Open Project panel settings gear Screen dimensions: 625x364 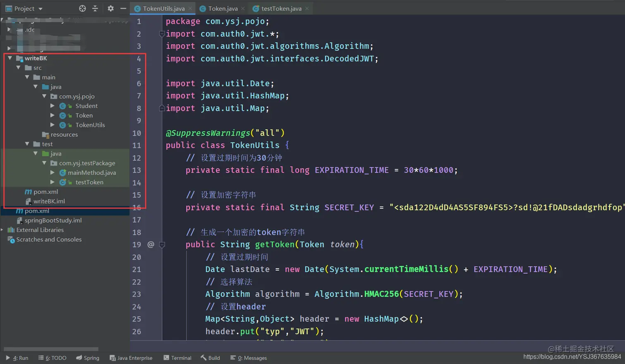coord(110,8)
